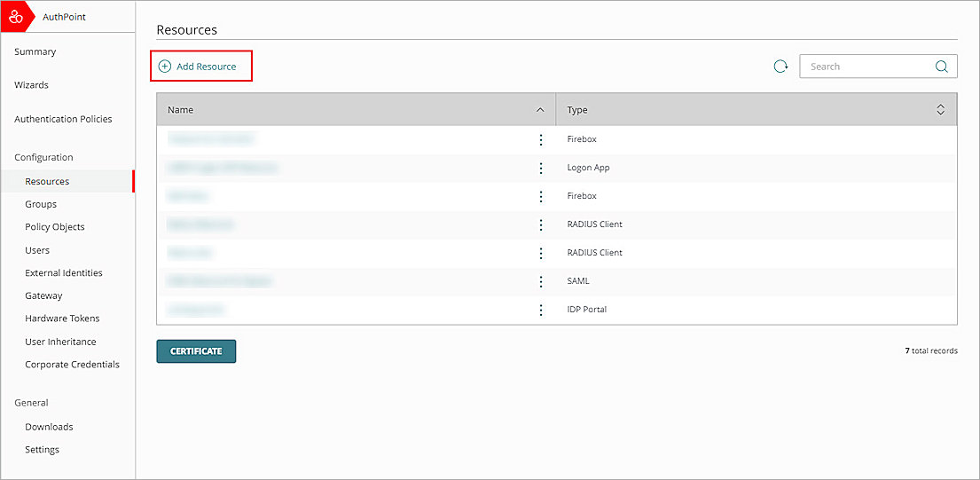The width and height of the screenshot is (980, 480).
Task: Open Gateway page
Action: [43, 295]
